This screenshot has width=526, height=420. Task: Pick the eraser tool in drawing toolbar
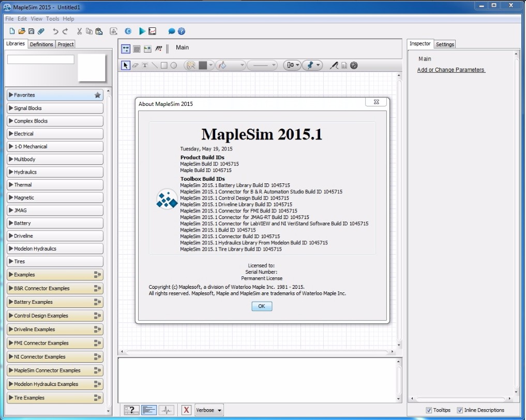[x=136, y=65]
